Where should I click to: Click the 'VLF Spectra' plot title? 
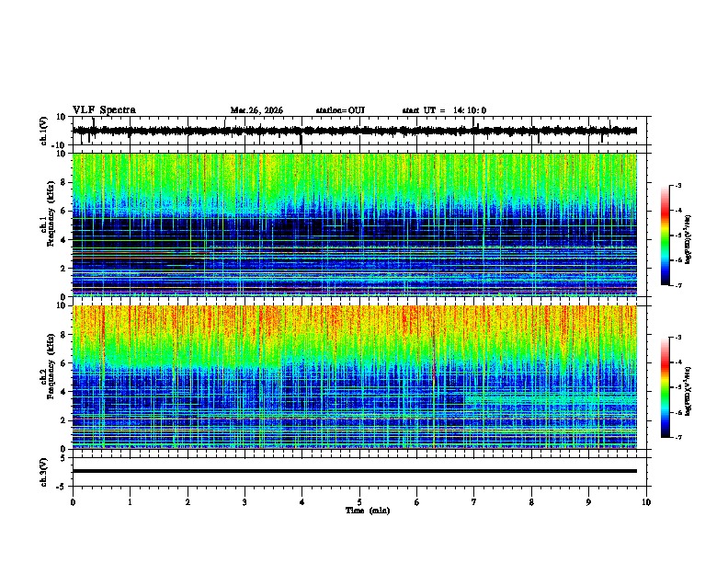pyautogui.click(x=104, y=110)
